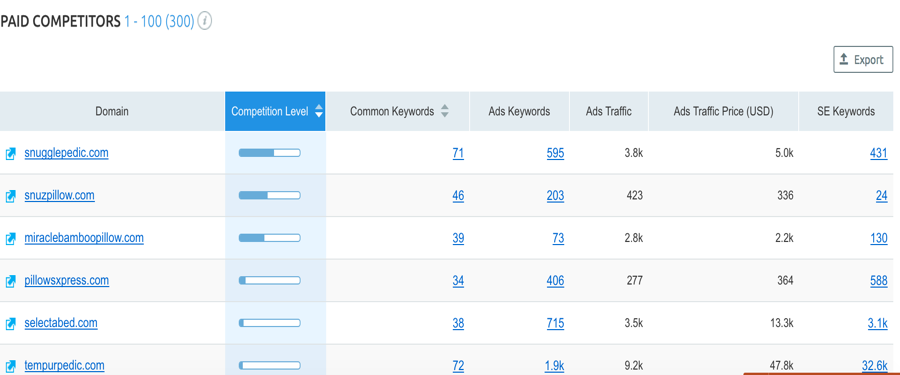900x375 pixels.
Task: Open the snugglepedic.com domain link
Action: pyautogui.click(x=67, y=153)
